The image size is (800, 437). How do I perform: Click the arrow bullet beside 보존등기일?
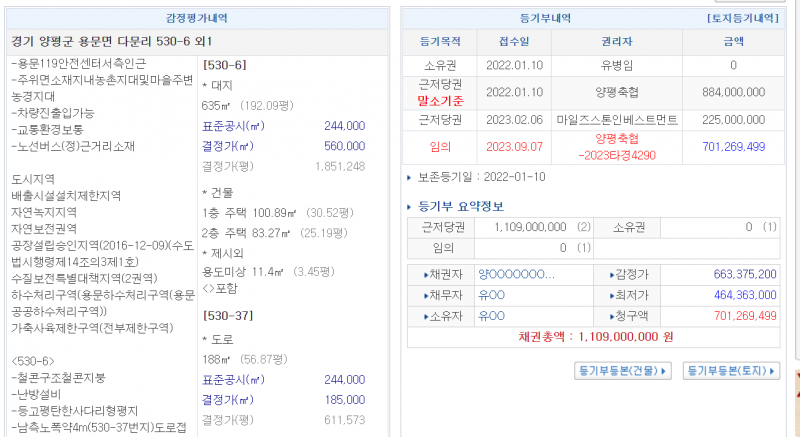pyautogui.click(x=409, y=178)
